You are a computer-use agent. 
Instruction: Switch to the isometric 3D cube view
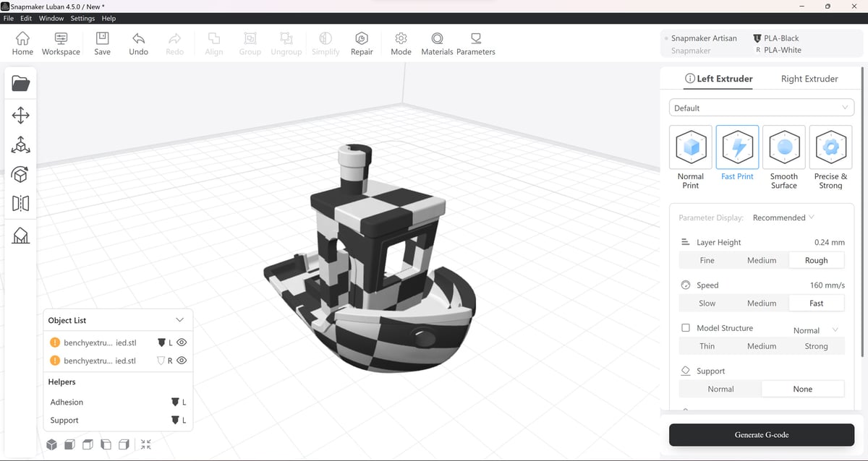51,444
